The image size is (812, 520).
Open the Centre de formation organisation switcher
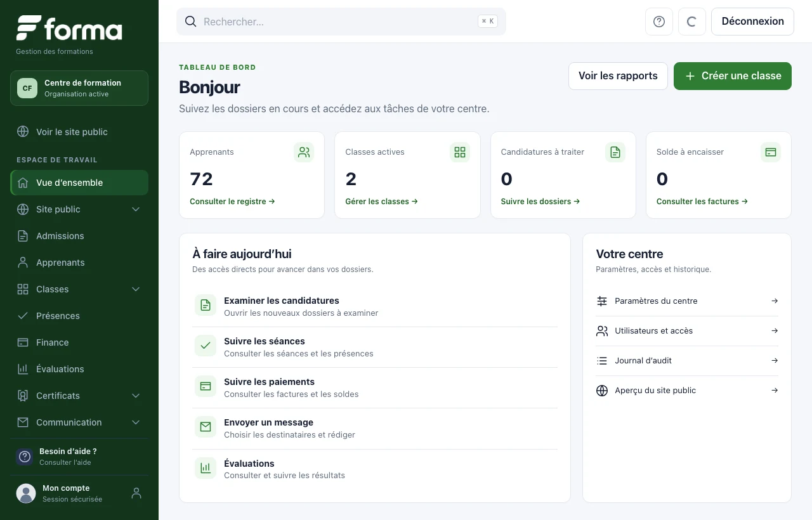pos(79,88)
